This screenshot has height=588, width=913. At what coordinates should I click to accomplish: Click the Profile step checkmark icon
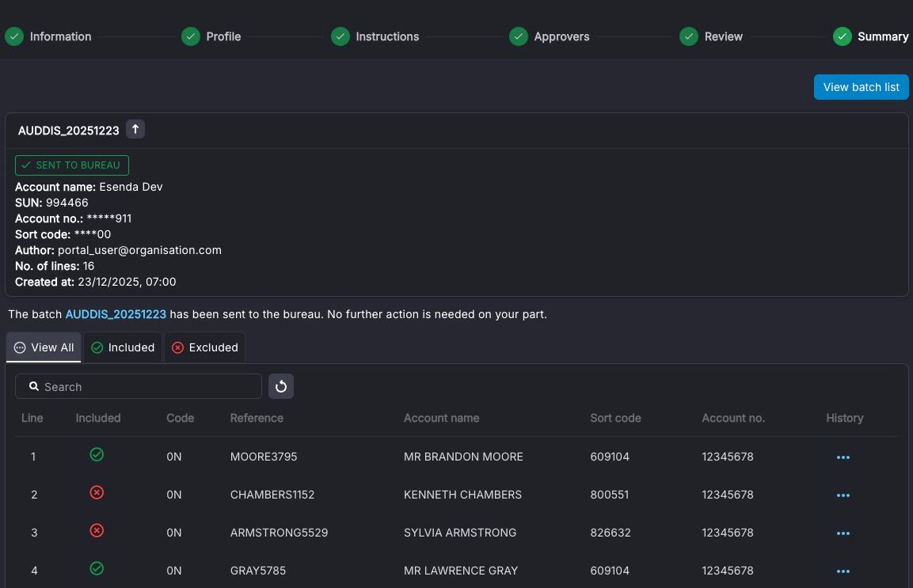tap(190, 36)
